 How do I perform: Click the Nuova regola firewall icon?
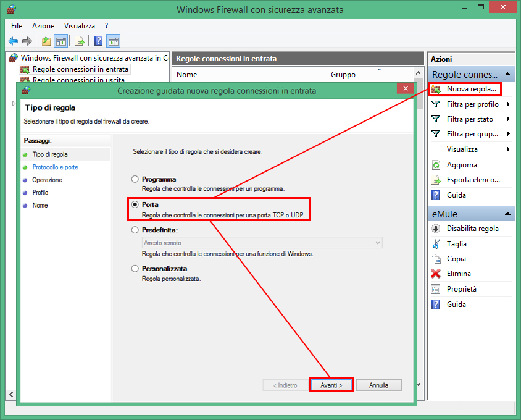point(436,89)
